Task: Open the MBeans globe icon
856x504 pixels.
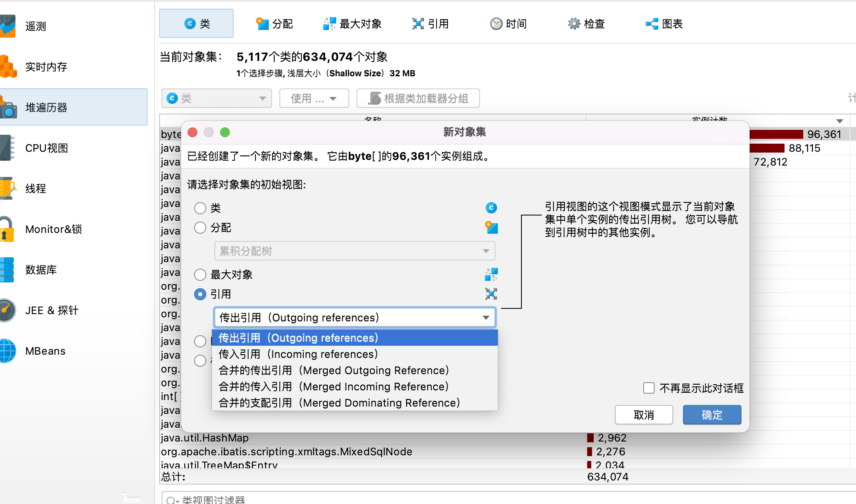Action: [x=7, y=351]
